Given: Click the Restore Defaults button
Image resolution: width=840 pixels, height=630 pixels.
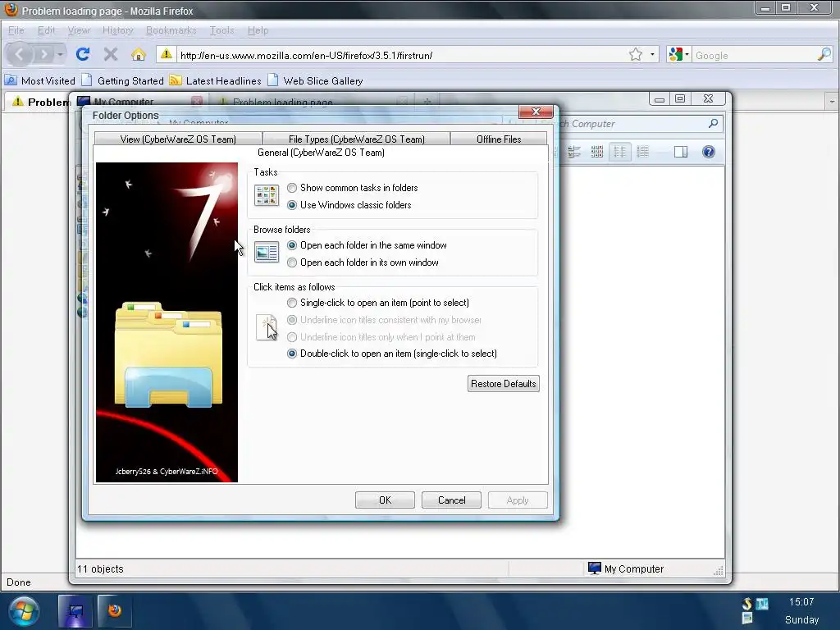Looking at the screenshot, I should (x=503, y=384).
